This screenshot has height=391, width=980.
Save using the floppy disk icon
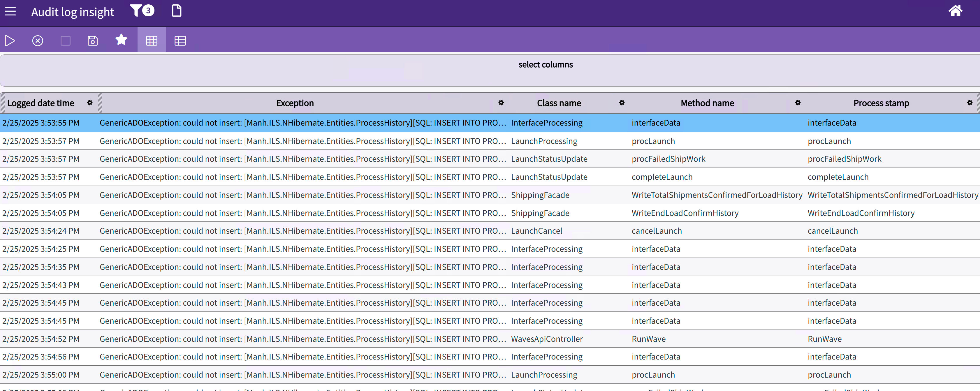93,40
